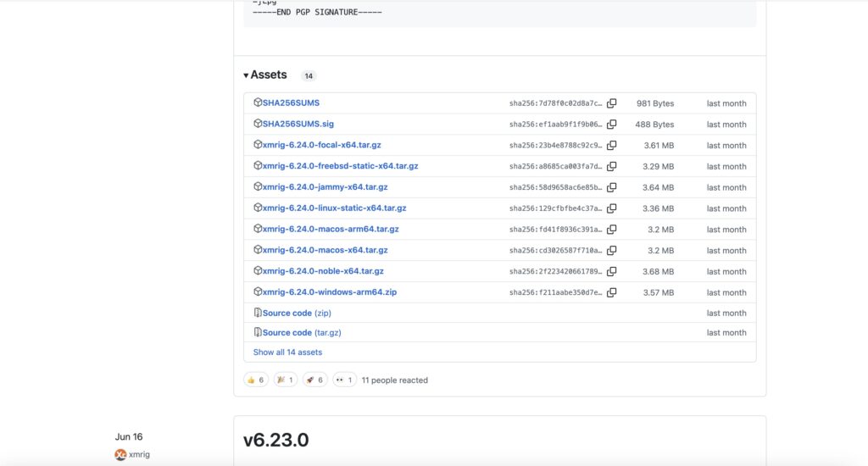868x466 pixels.
Task: Copy sha256 hash for macos-arm64 tarball
Action: tap(612, 230)
